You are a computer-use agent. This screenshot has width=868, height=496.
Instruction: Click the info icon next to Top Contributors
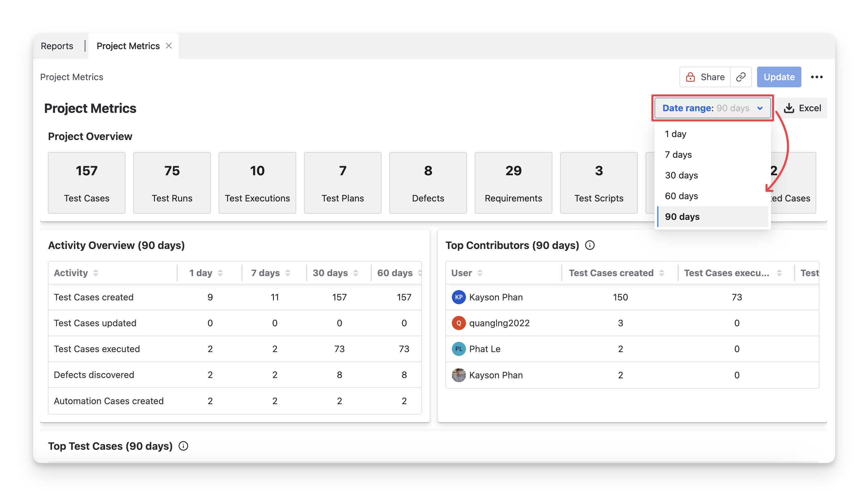[x=590, y=245]
